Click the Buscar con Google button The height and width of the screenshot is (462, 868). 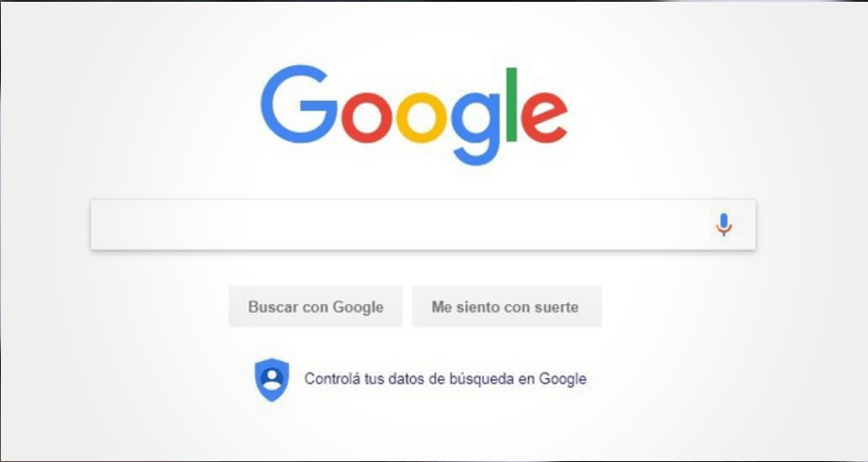pyautogui.click(x=315, y=307)
